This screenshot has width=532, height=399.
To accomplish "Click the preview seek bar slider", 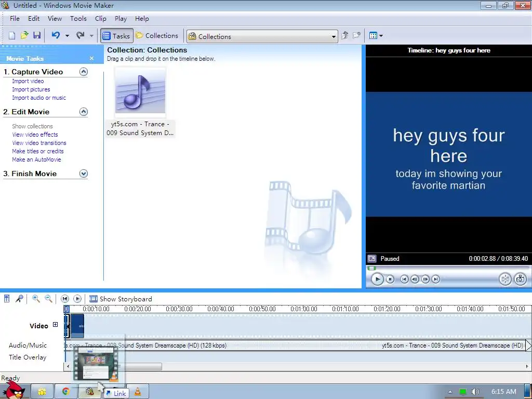I will [372, 268].
